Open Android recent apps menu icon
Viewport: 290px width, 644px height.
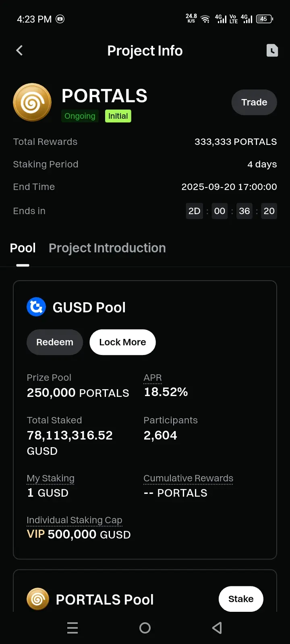[x=72, y=628]
